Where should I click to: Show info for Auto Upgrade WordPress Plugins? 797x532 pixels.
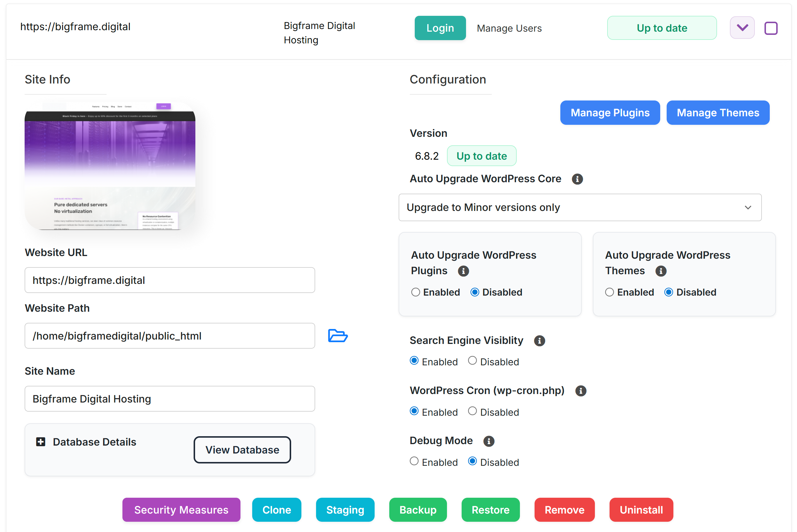pos(463,271)
